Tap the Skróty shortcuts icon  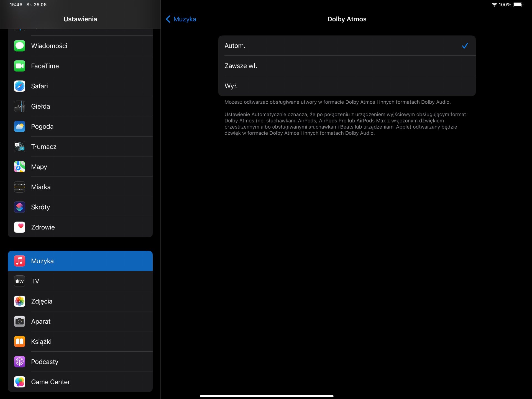tap(20, 207)
